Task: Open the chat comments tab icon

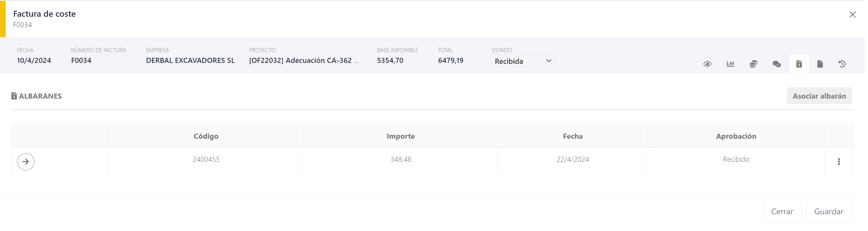Action: [777, 64]
